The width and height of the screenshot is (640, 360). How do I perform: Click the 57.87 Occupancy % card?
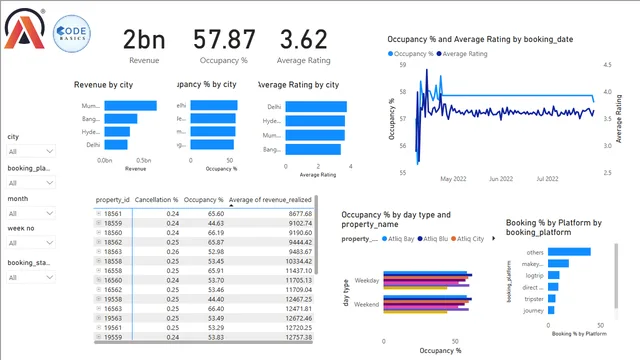coord(224,46)
